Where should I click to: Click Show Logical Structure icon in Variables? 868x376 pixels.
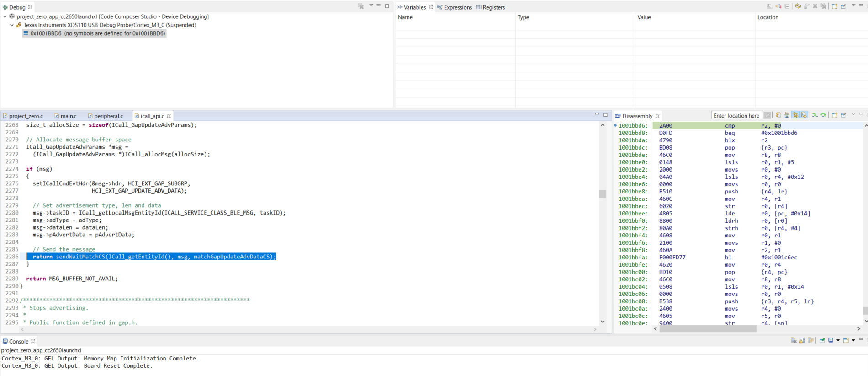[x=778, y=6]
